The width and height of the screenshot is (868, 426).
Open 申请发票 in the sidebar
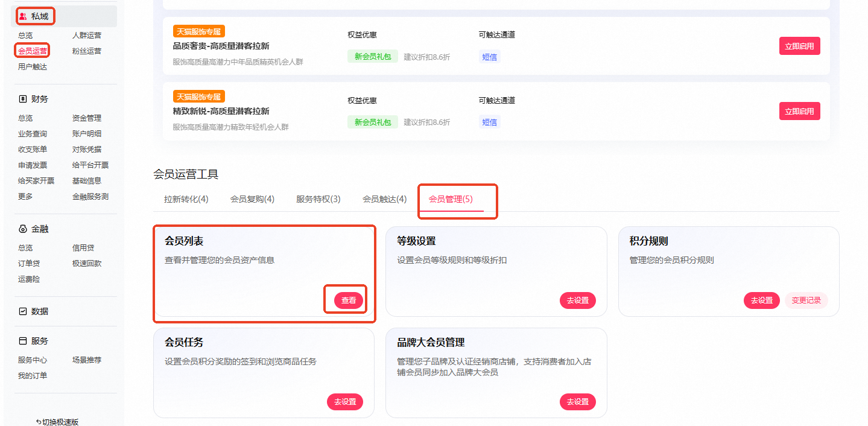tap(33, 165)
